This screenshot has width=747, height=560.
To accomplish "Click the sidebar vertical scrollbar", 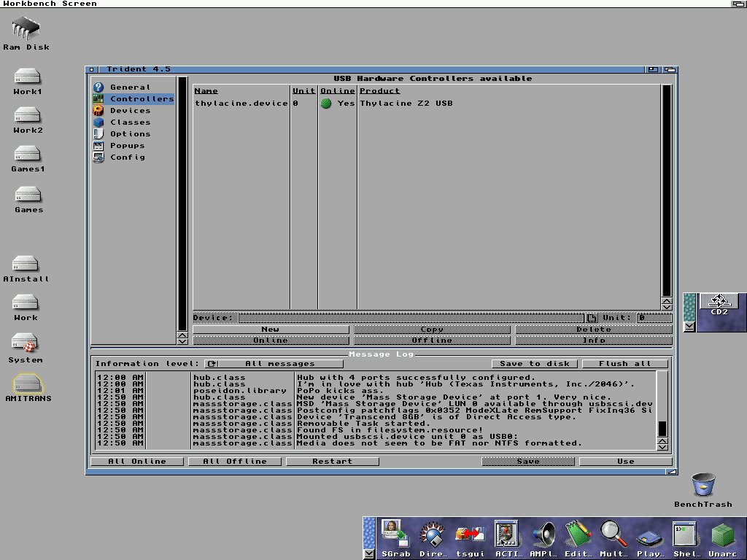I will 182,204.
